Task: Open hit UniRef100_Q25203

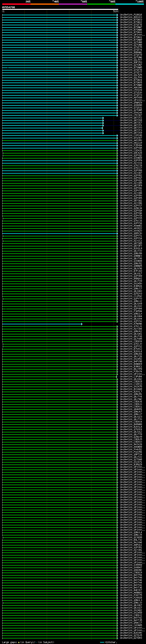Action: click(x=131, y=294)
